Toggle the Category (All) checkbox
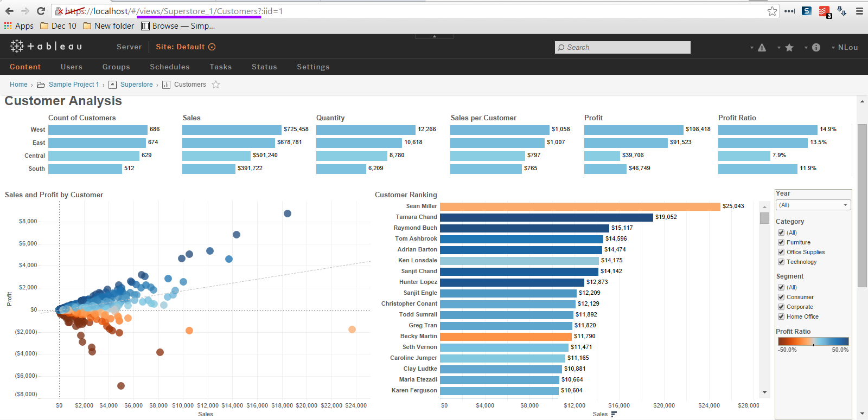The height and width of the screenshot is (420, 868). tap(781, 233)
